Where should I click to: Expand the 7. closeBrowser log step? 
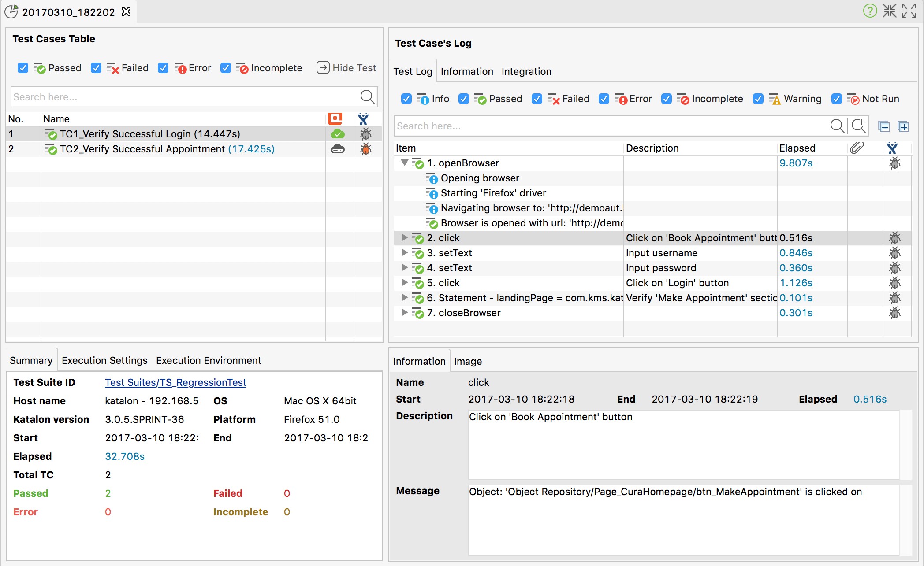pyautogui.click(x=404, y=313)
